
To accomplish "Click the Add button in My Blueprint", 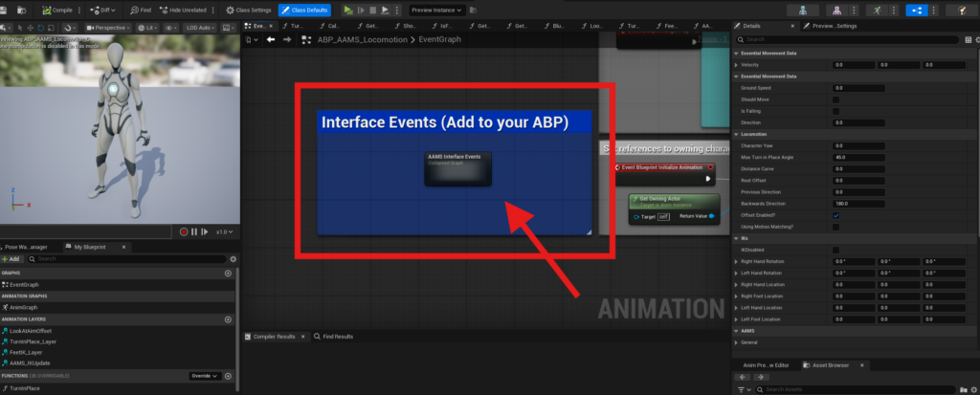I will pyautogui.click(x=12, y=258).
